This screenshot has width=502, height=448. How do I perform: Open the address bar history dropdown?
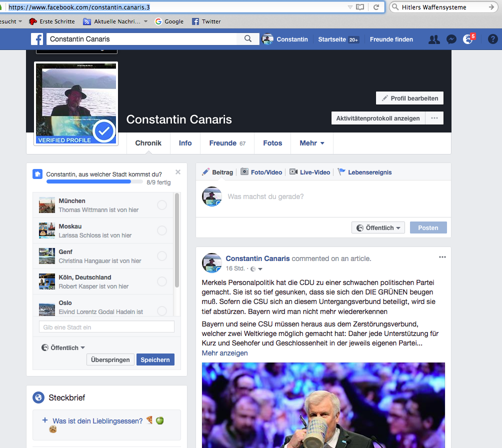(350, 7)
